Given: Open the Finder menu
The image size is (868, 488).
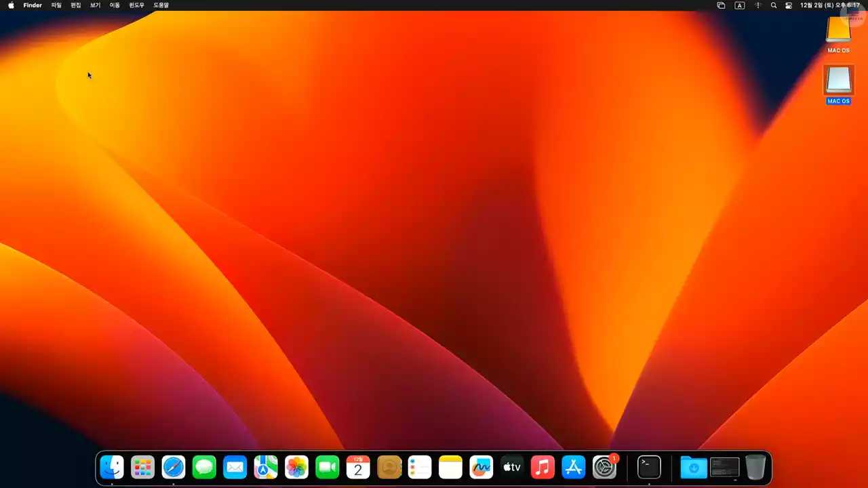Looking at the screenshot, I should pyautogui.click(x=33, y=5).
